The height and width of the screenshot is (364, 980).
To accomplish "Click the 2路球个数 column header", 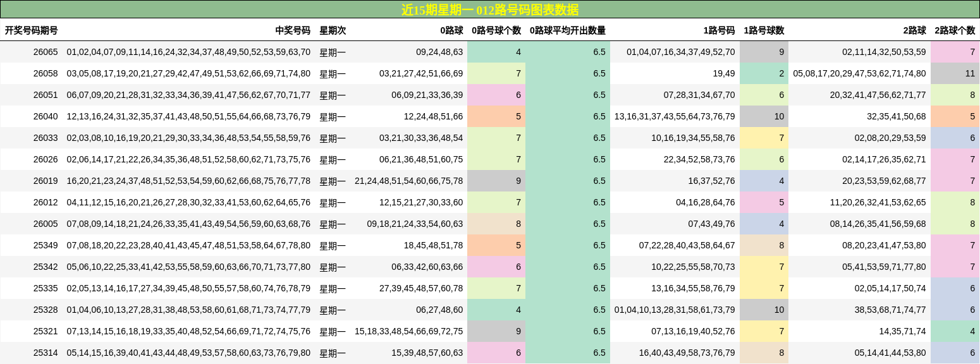I will coord(954,30).
